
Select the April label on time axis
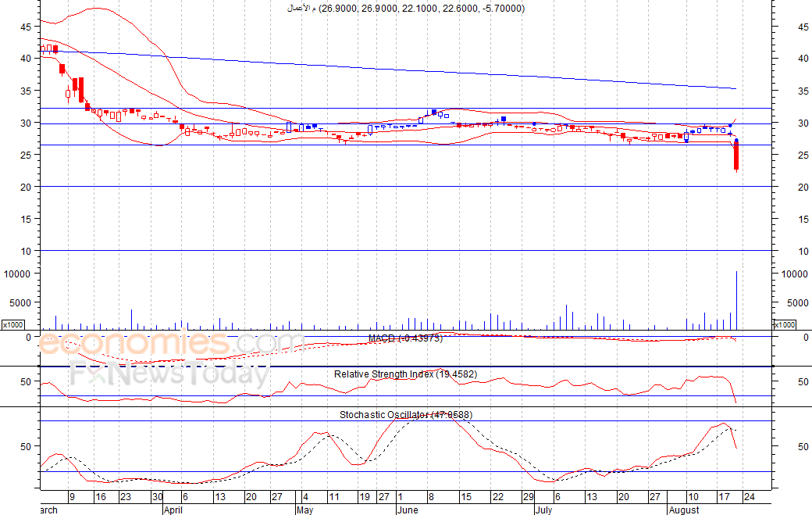click(x=174, y=510)
